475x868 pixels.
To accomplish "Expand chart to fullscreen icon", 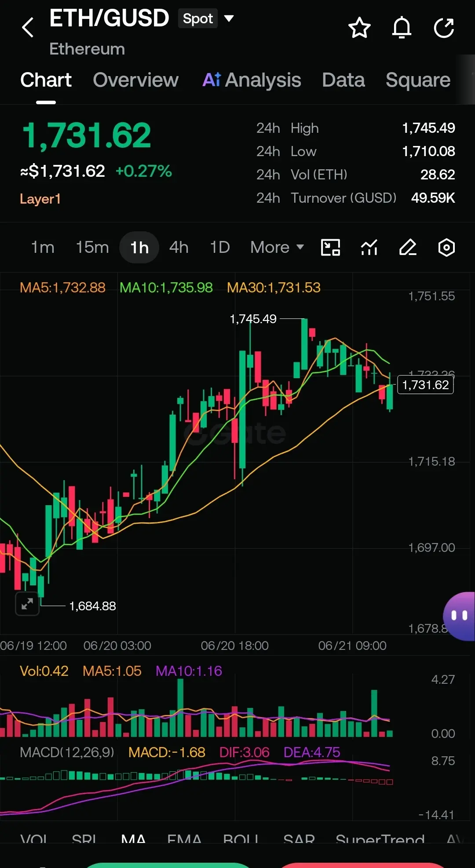I will (27, 604).
